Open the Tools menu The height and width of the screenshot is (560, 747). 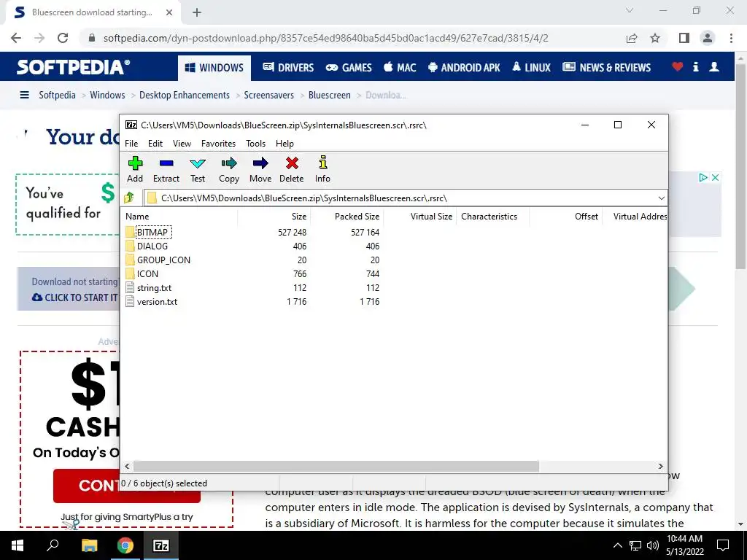(x=255, y=144)
